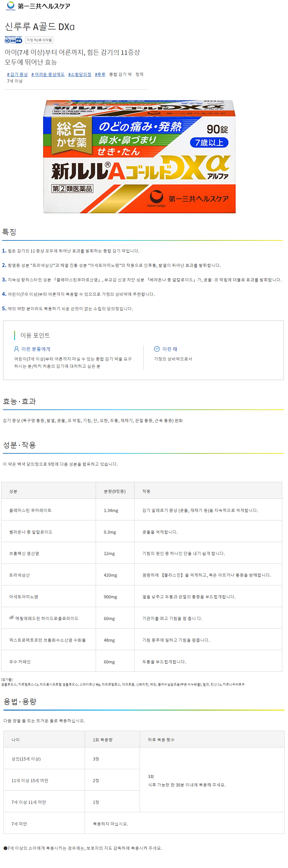
Task: Click 아세트아미노펜 in the ingredient table
Action: 24,596
